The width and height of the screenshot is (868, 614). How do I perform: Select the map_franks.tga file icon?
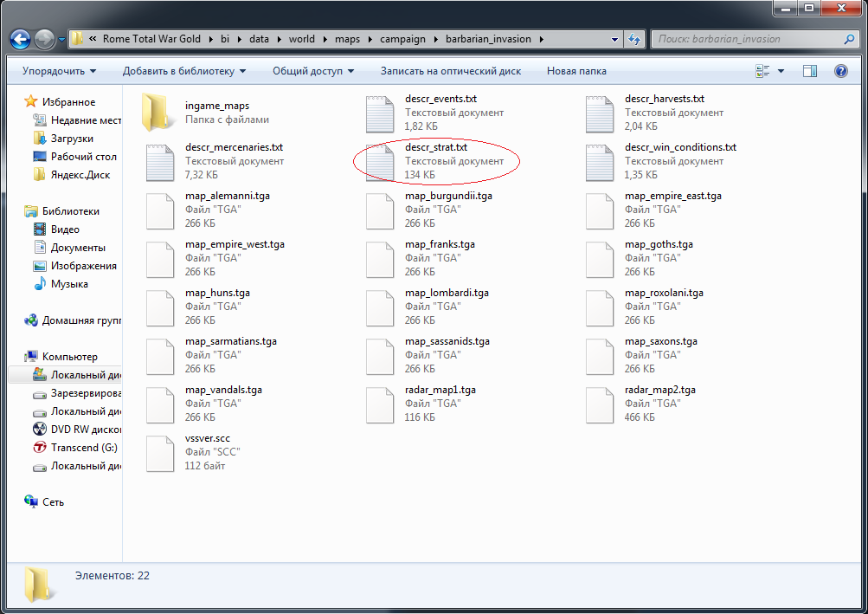coord(380,259)
